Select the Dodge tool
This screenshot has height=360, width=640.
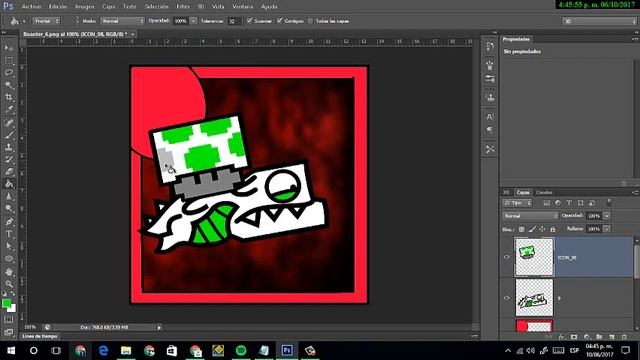point(9,209)
